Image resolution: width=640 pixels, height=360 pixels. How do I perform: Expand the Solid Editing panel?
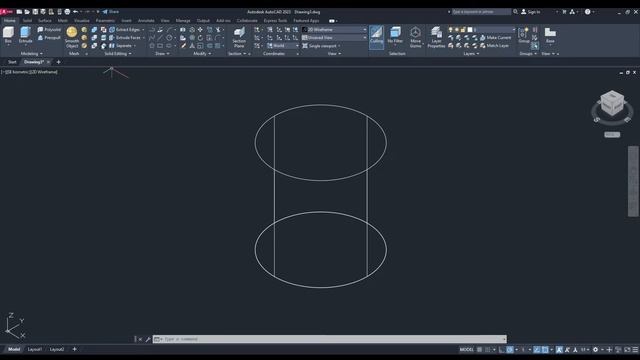coord(118,53)
